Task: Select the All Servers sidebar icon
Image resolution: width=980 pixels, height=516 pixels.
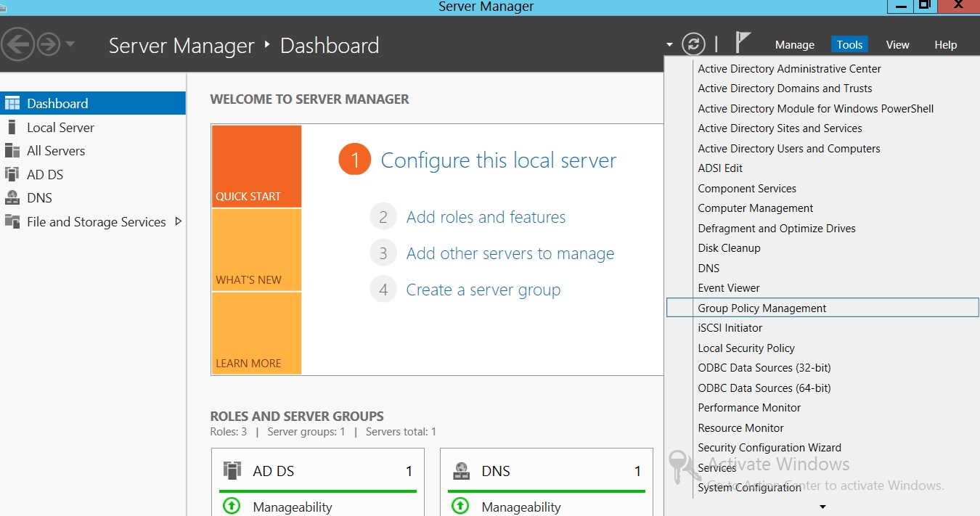Action: coord(12,151)
